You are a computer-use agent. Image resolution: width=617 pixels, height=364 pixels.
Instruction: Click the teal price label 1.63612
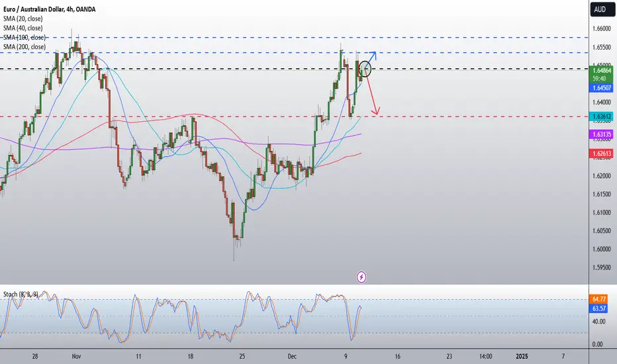coord(601,116)
